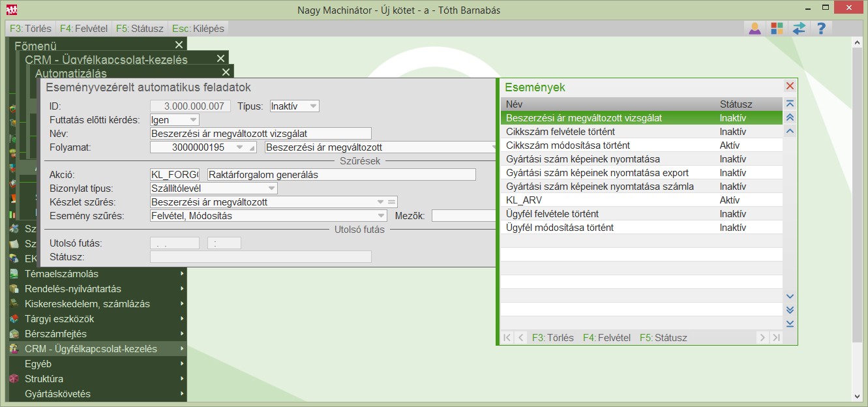Open the Esemény szűrés dropdown
Screen dimensions: 868x407
[380, 215]
